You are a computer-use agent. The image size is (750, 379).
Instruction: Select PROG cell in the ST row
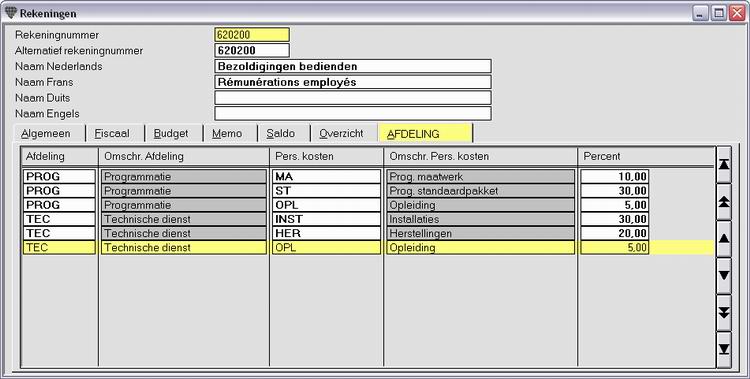tap(59, 190)
